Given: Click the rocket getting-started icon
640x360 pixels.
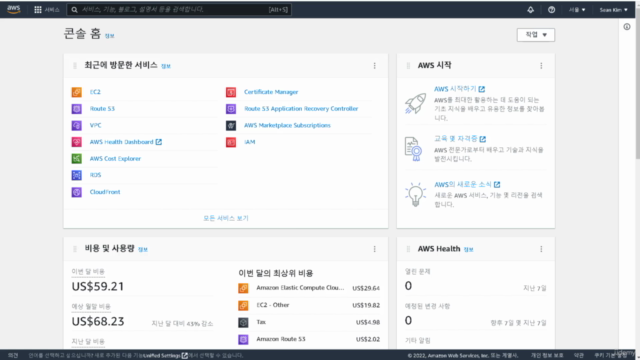Looking at the screenshot, I should tap(416, 103).
